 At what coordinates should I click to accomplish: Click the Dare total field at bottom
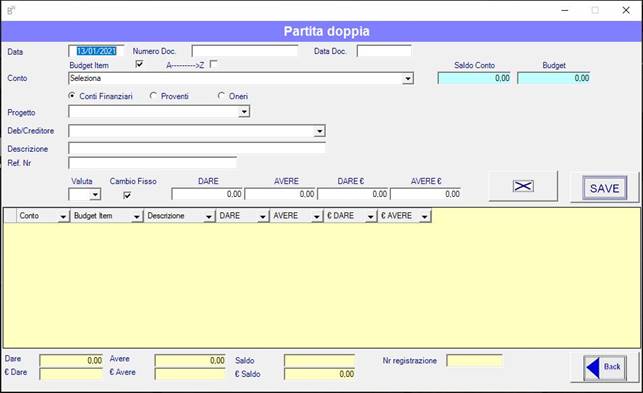pos(71,361)
